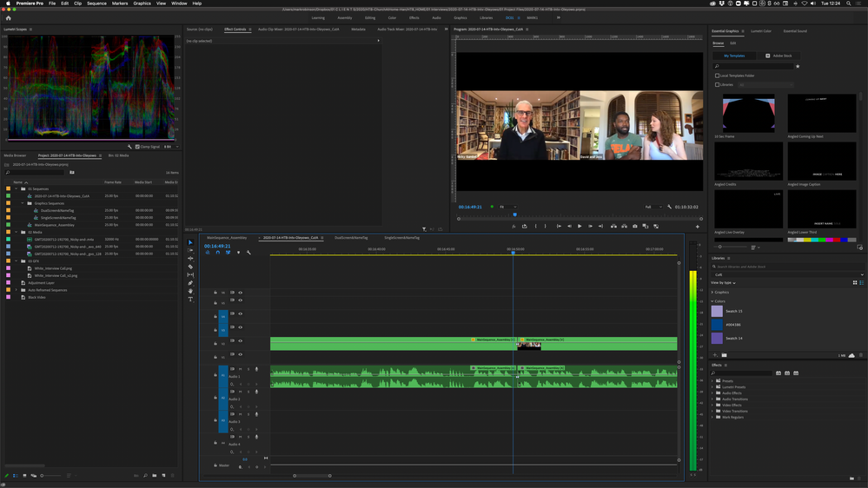Open Program monitor wrench settings
This screenshot has height=488, width=868.
click(x=669, y=207)
